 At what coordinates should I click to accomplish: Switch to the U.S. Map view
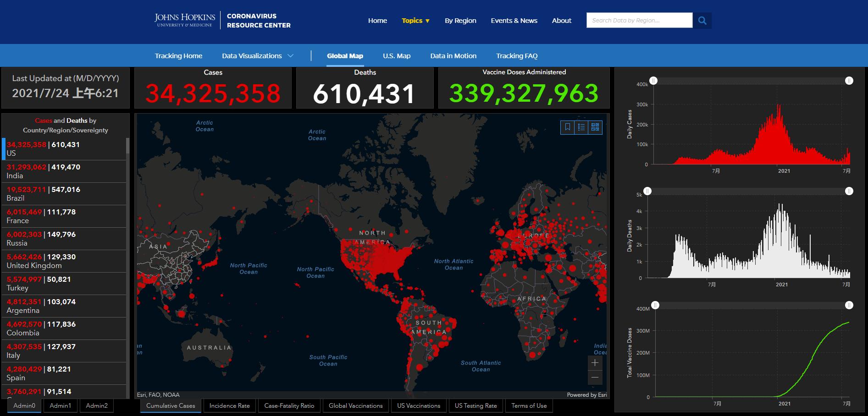pos(397,56)
